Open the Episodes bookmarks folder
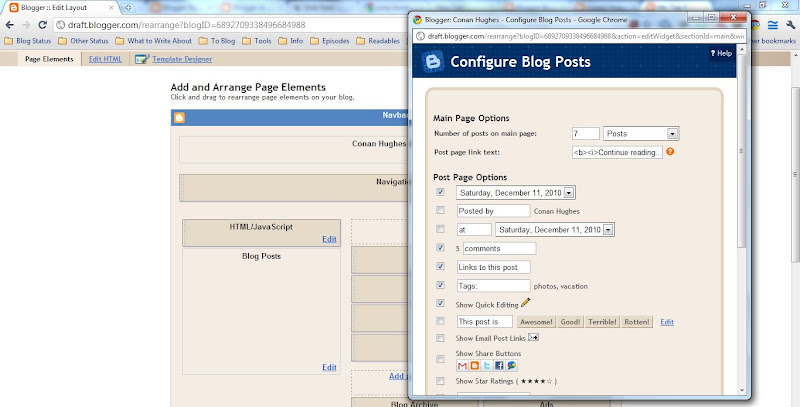The width and height of the screenshot is (800, 407). coord(330,41)
